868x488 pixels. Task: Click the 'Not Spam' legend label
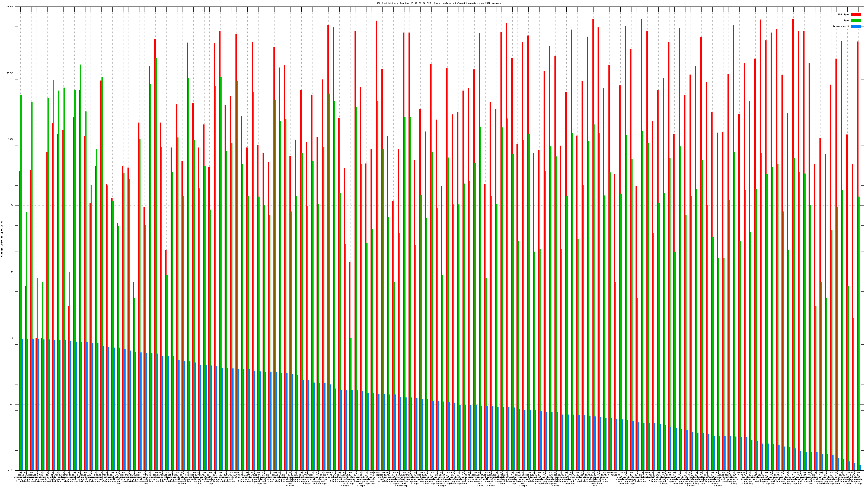click(844, 14)
